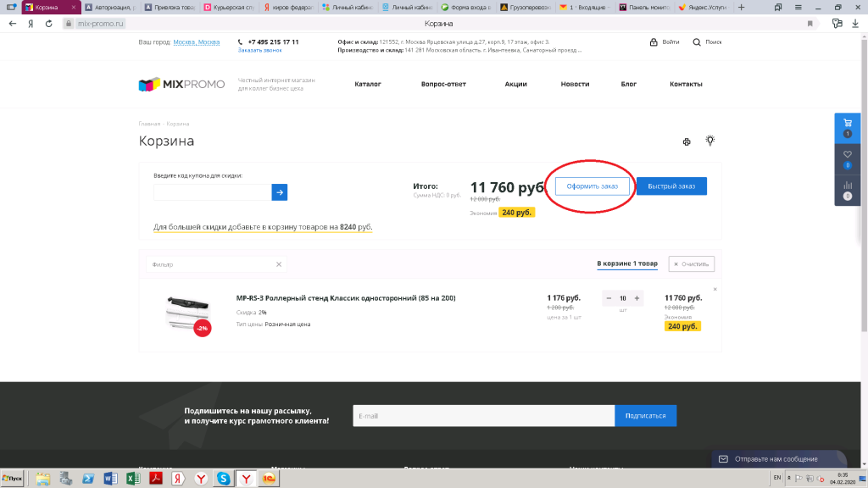Open Excel from the Windows taskbar

(132, 479)
